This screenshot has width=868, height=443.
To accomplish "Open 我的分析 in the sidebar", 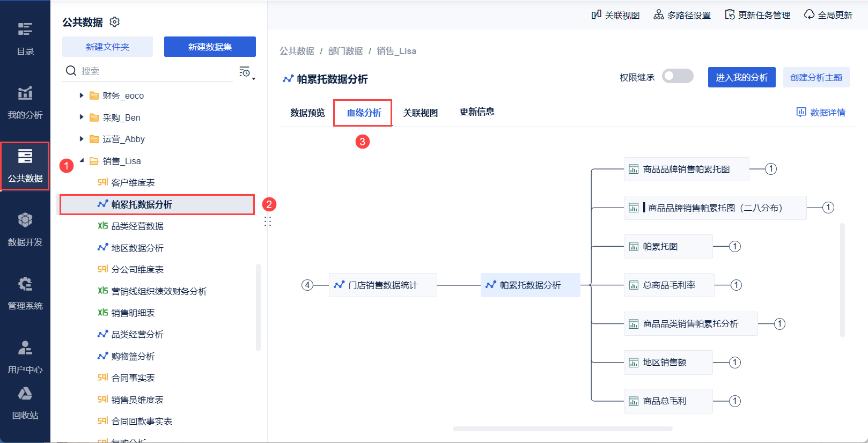I will (25, 102).
